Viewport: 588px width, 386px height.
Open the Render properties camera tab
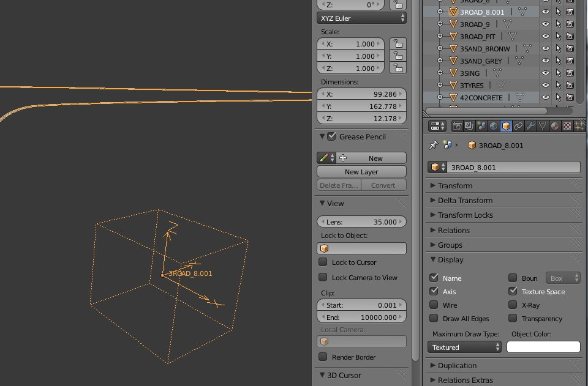[x=457, y=126]
